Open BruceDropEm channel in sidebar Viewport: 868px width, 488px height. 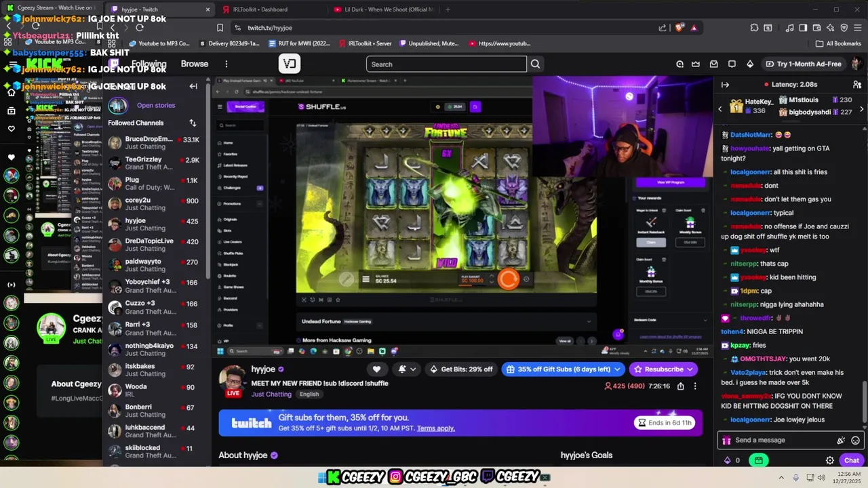(155, 143)
